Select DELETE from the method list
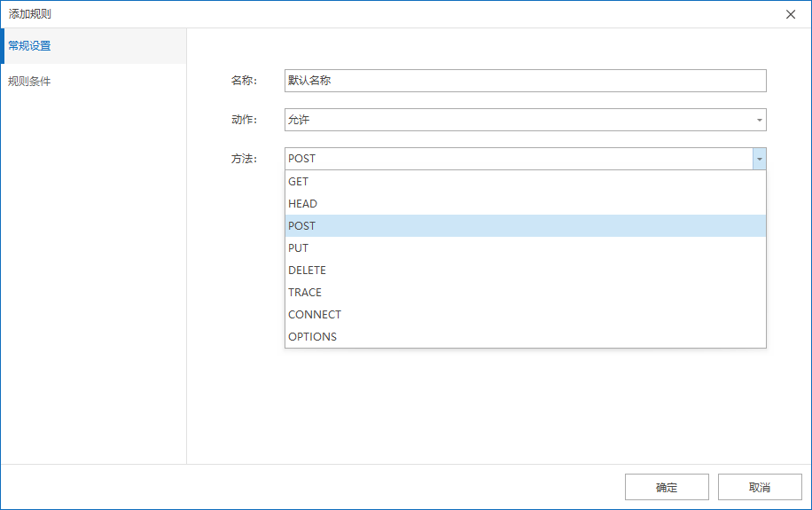The width and height of the screenshot is (812, 510). click(x=525, y=270)
